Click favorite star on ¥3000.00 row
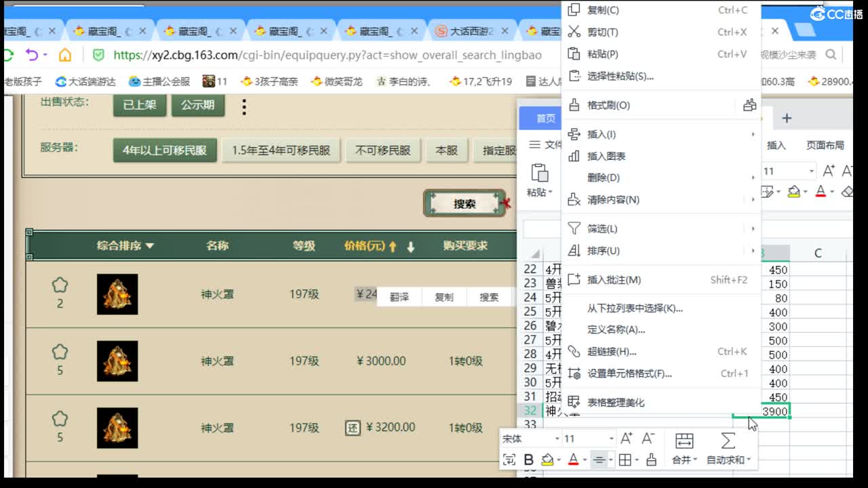This screenshot has height=488, width=868. coord(60,352)
